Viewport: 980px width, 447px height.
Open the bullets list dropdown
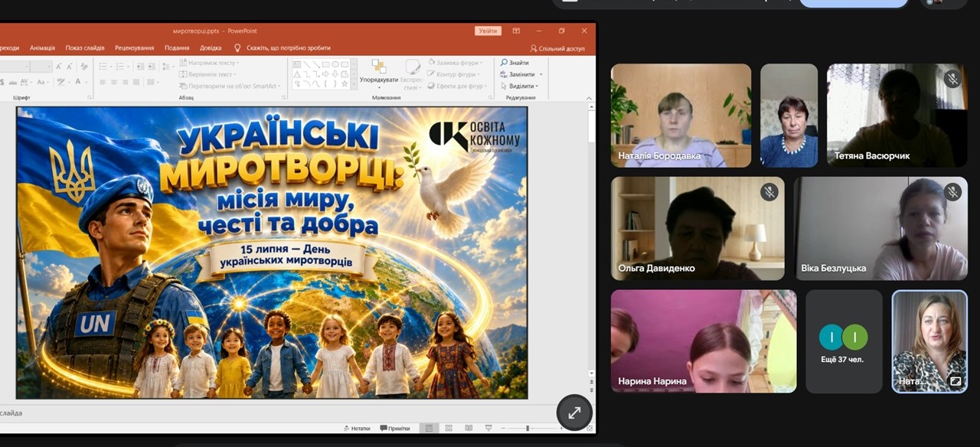(111, 66)
